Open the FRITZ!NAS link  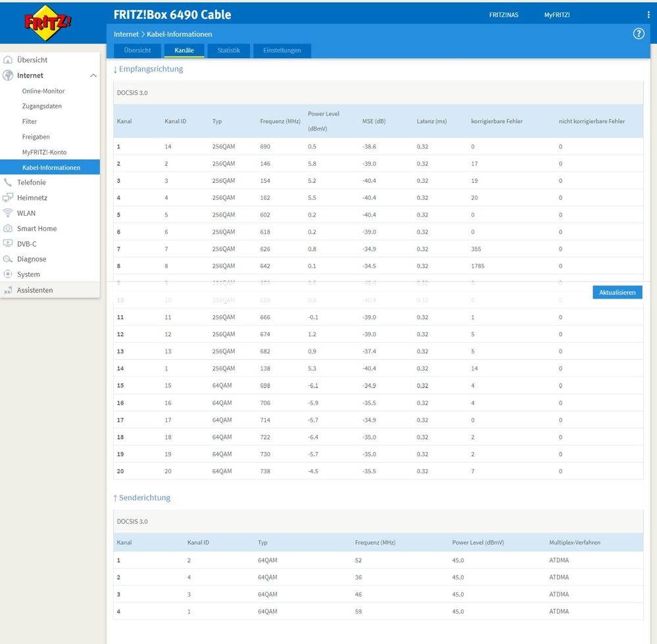(x=504, y=14)
